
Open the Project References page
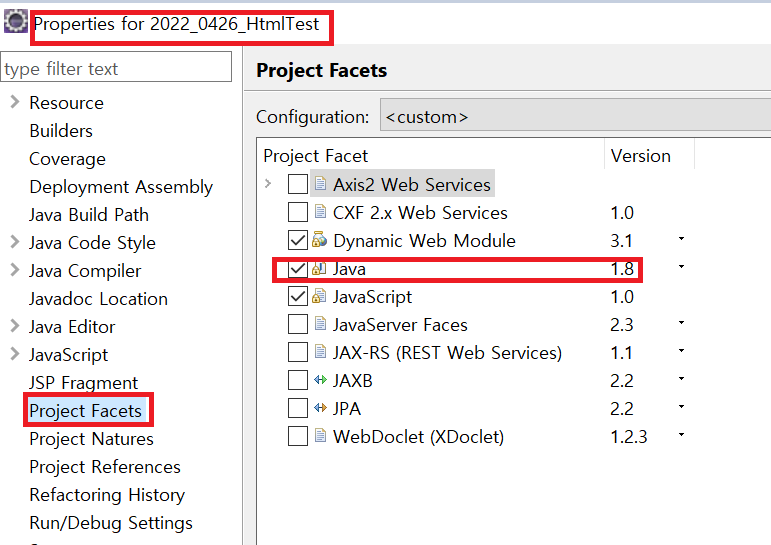(105, 467)
